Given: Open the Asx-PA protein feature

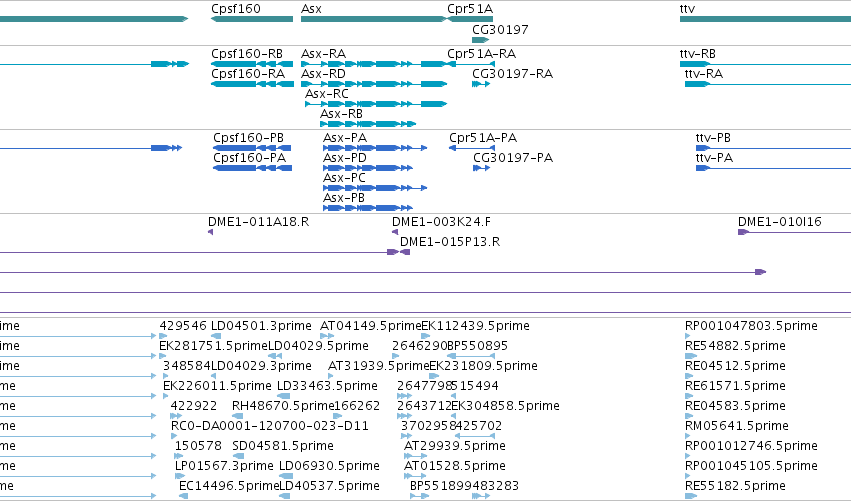Looking at the screenshot, I should coord(345,138).
